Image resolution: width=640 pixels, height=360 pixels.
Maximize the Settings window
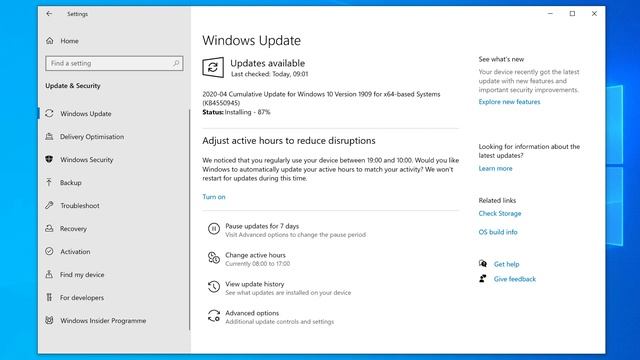click(x=572, y=13)
